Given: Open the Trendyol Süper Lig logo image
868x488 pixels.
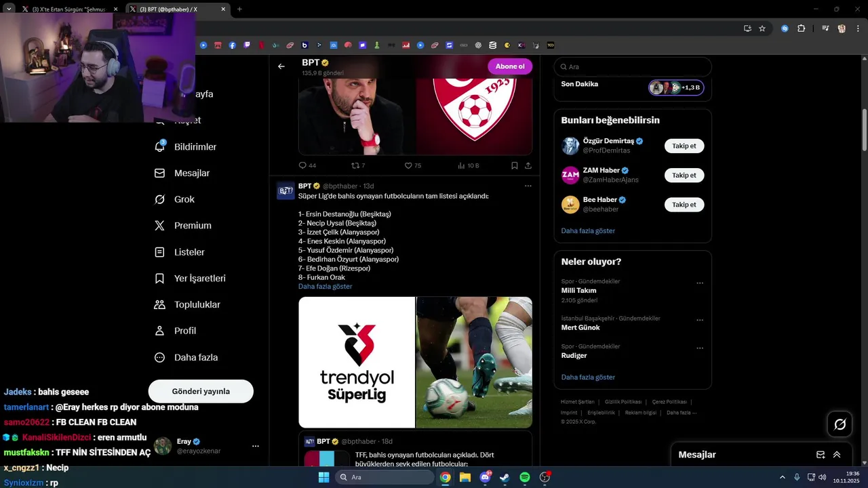Looking at the screenshot, I should [x=357, y=363].
